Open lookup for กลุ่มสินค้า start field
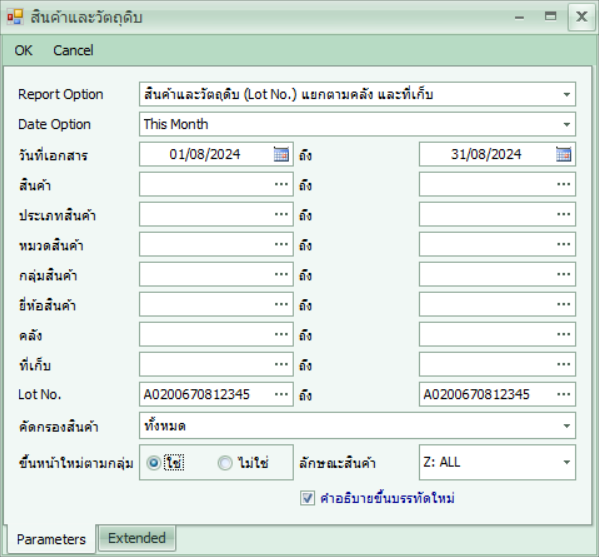This screenshot has width=599, height=557. pos(281,274)
